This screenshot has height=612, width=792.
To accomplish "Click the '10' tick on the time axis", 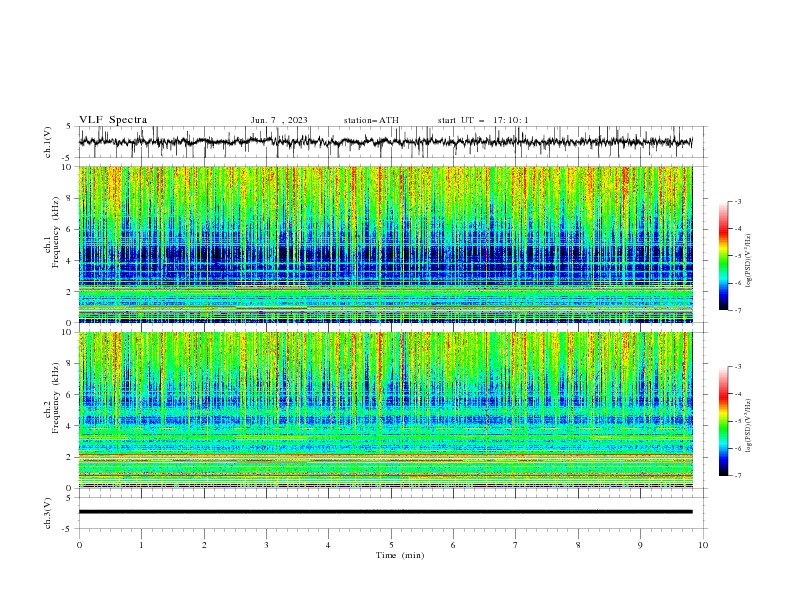I will (703, 545).
